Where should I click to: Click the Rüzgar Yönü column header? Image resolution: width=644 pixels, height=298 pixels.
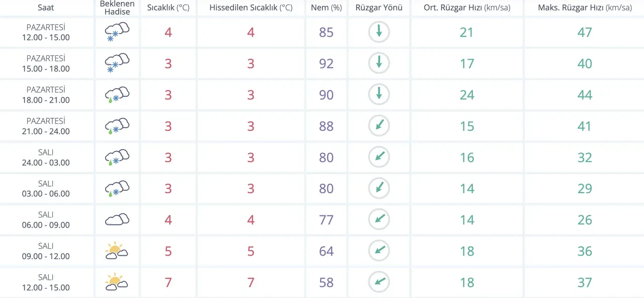(379, 8)
